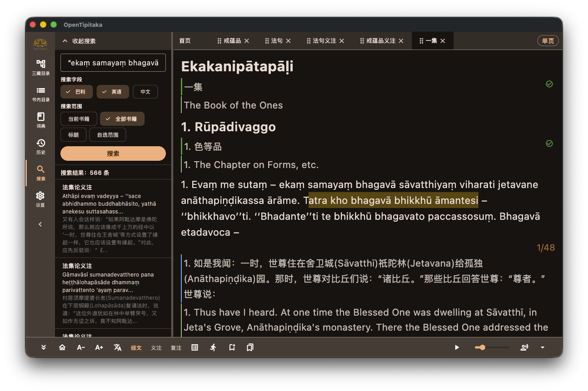588x391 pixels.
Task: Click the translate language icon
Action: pos(118,347)
